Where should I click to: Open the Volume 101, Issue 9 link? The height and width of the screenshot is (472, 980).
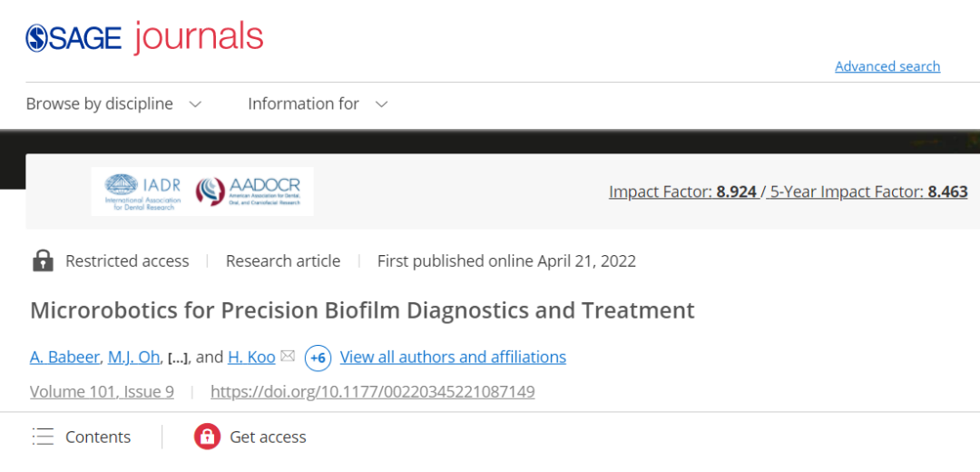pyautogui.click(x=102, y=391)
